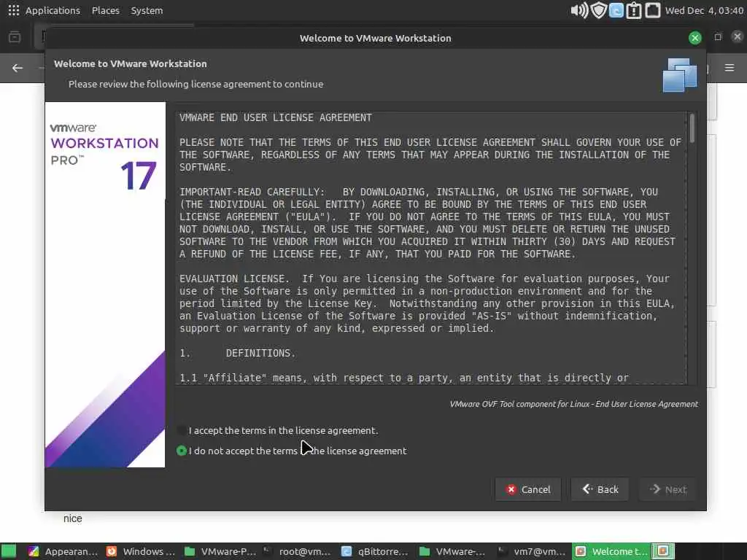Open hamburger menu in background window

[x=729, y=68]
